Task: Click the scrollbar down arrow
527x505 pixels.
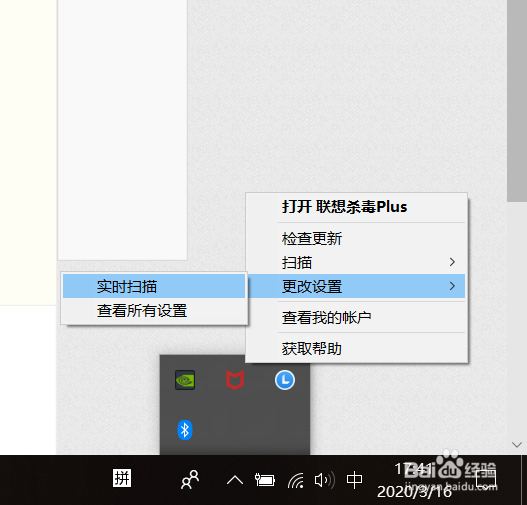Action: [x=517, y=445]
